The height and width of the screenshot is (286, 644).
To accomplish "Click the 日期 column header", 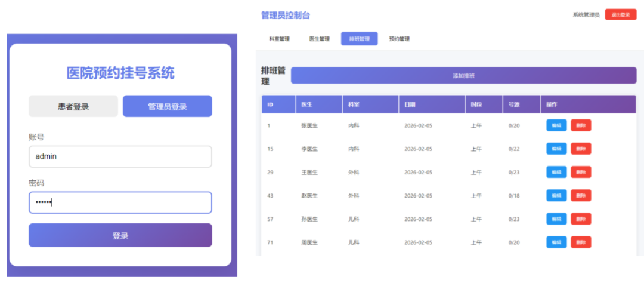I will pos(410,104).
